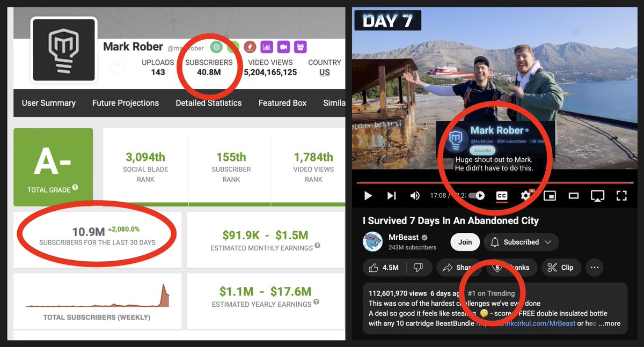Enable theater mode
The height and width of the screenshot is (347, 644).
[x=574, y=196]
